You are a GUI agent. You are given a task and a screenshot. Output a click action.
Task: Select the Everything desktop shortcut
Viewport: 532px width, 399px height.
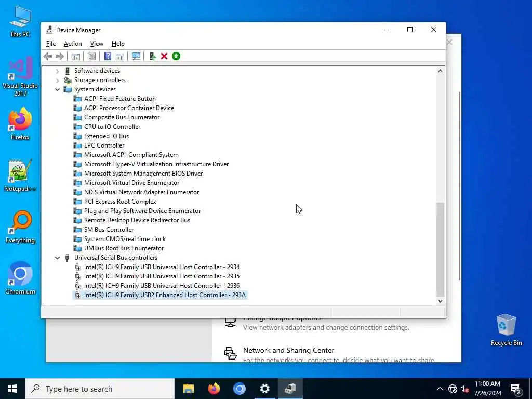(x=20, y=227)
